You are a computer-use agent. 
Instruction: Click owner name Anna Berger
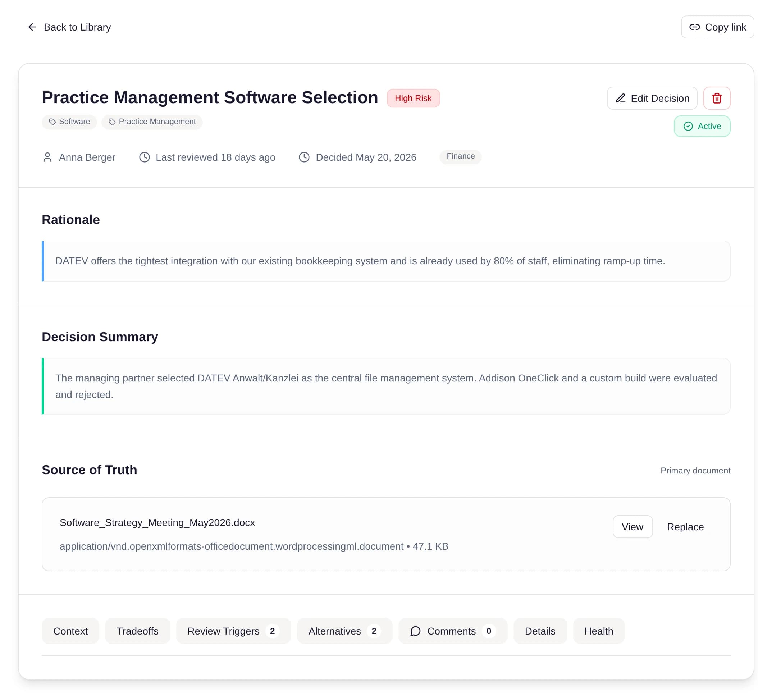click(87, 157)
